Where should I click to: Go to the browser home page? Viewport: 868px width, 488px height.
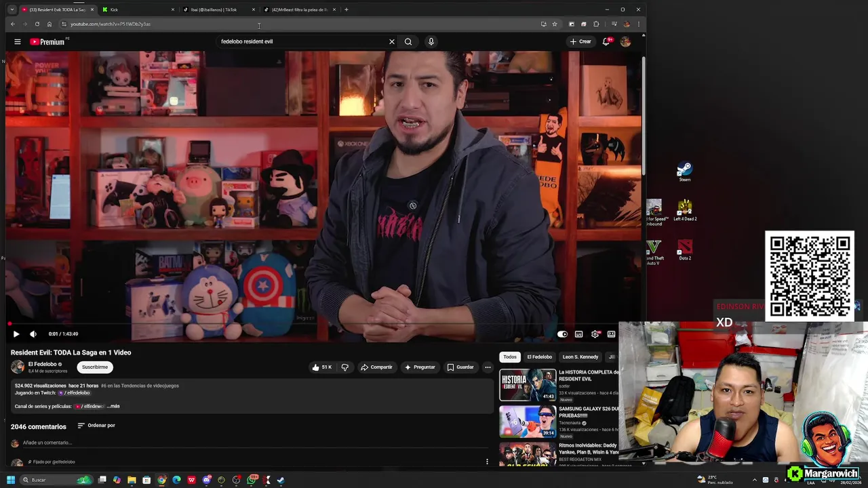coord(50,24)
